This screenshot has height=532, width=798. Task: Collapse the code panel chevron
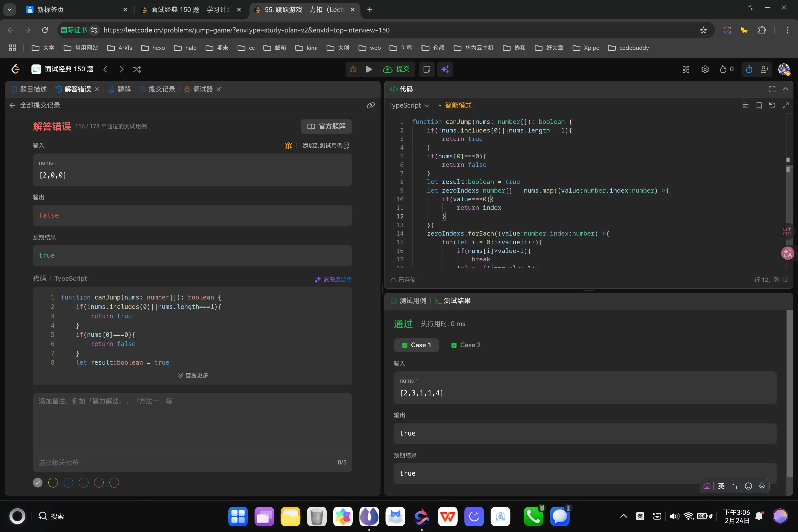785,89
